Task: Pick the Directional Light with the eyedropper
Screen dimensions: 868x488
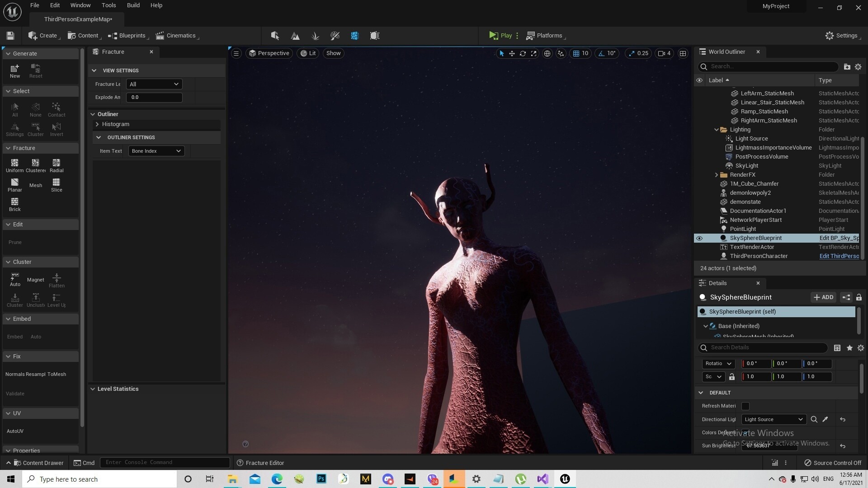Action: [825, 419]
